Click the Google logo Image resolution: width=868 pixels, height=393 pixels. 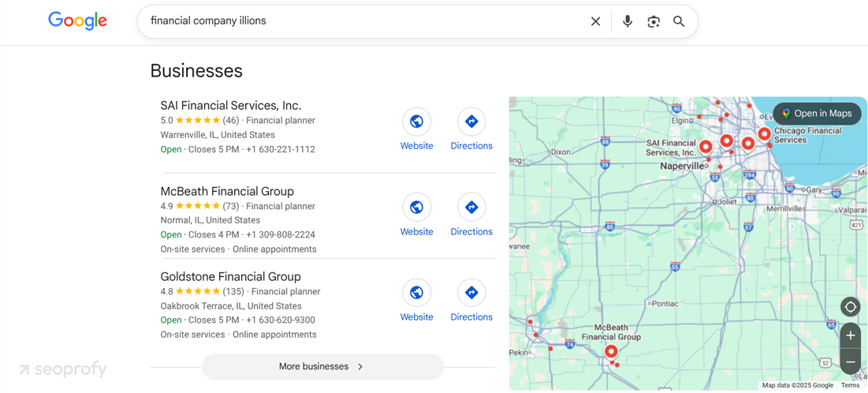(x=77, y=21)
